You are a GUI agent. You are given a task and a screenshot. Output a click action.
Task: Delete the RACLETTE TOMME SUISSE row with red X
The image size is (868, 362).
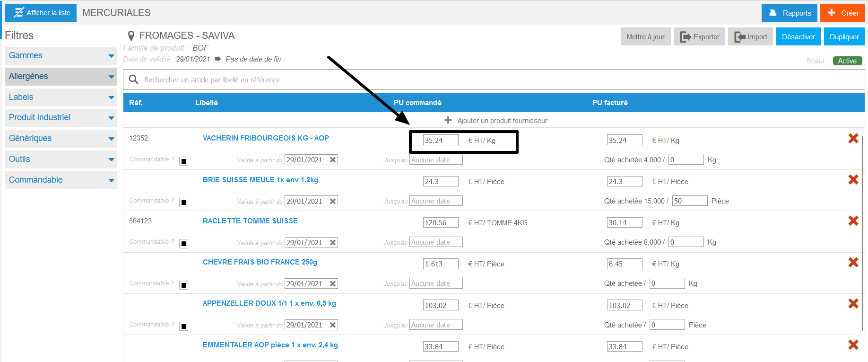coord(853,221)
